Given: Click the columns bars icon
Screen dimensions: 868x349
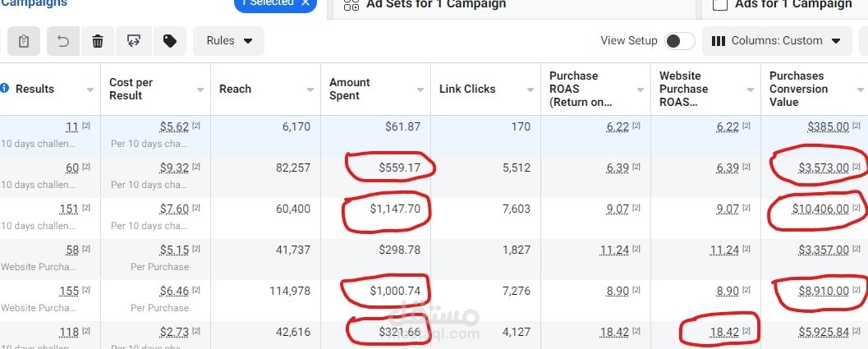Looking at the screenshot, I should (719, 41).
